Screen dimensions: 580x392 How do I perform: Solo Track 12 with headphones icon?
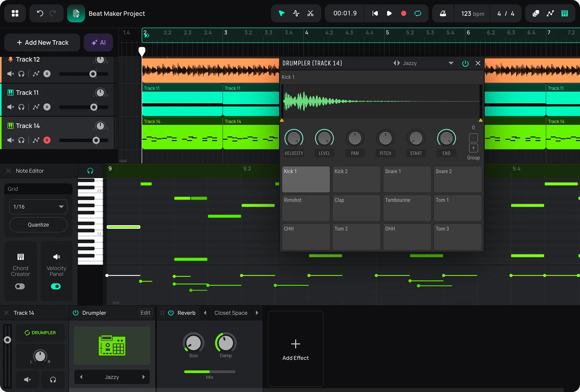(21, 74)
